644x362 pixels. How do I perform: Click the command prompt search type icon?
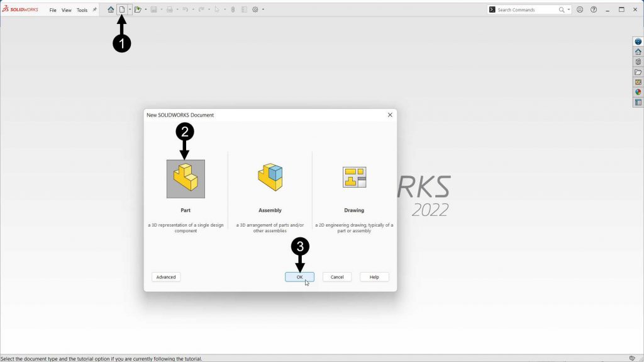pos(492,9)
